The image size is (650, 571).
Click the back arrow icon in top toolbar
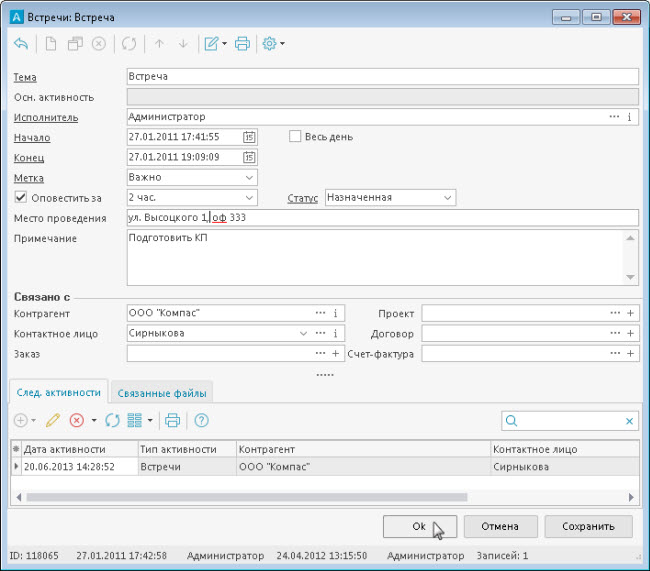click(21, 44)
